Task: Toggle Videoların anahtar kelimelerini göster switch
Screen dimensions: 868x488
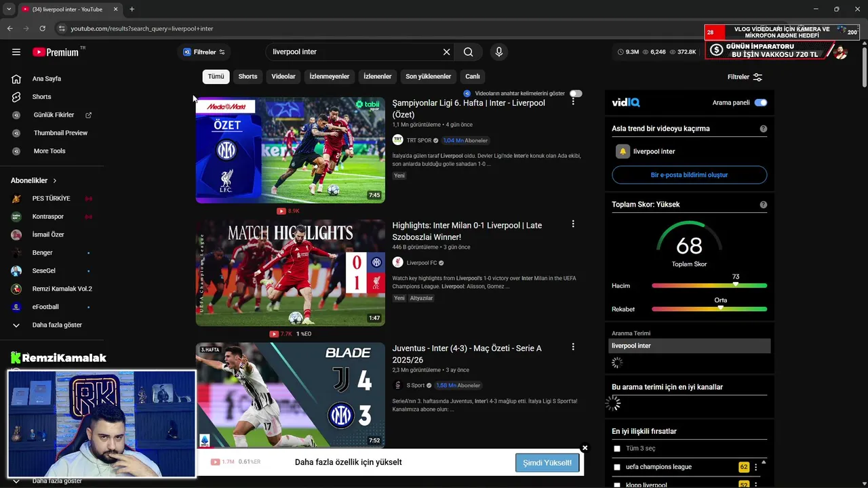Action: click(576, 94)
